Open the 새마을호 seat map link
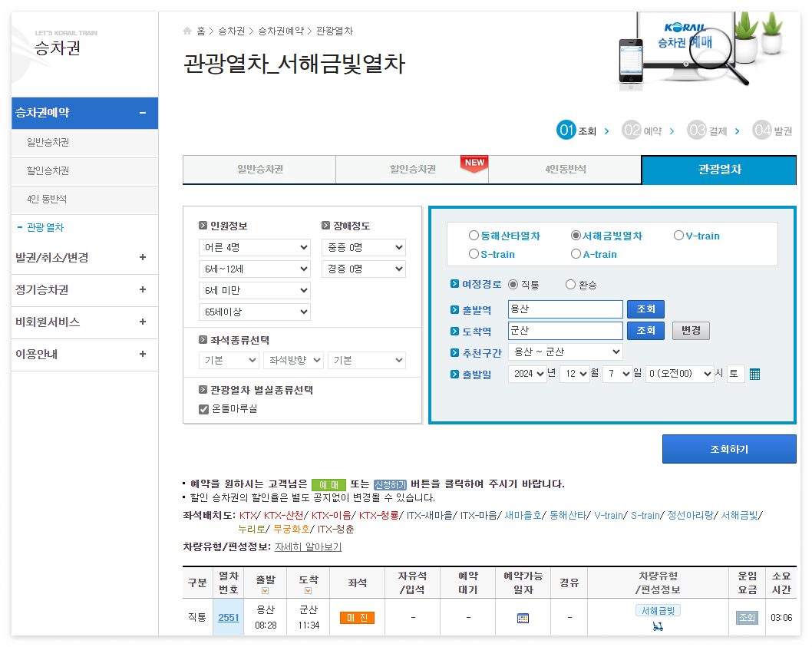The width and height of the screenshot is (812, 647). coord(523,516)
